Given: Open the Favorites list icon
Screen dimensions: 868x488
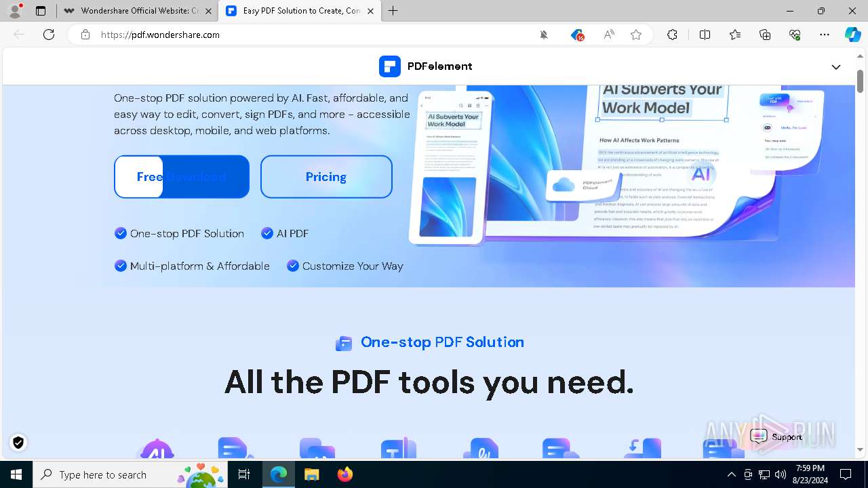Looking at the screenshot, I should pyautogui.click(x=735, y=35).
